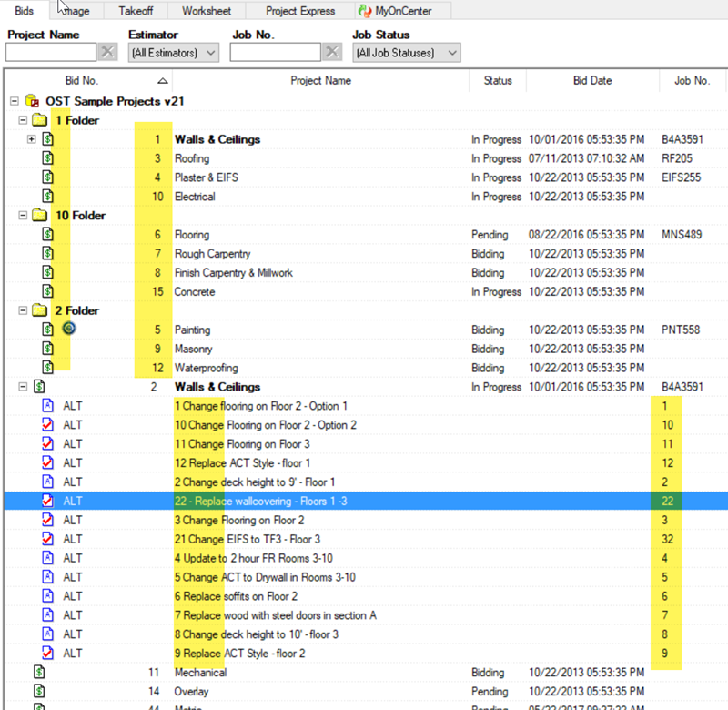The height and width of the screenshot is (710, 728).
Task: Click the OST Sample Projects database icon
Action: (x=32, y=101)
